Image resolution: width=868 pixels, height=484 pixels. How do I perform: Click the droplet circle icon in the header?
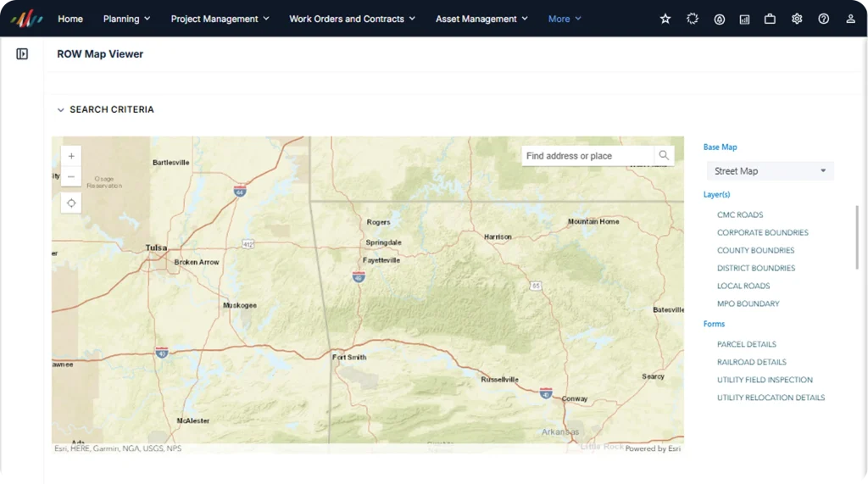pyautogui.click(x=719, y=19)
